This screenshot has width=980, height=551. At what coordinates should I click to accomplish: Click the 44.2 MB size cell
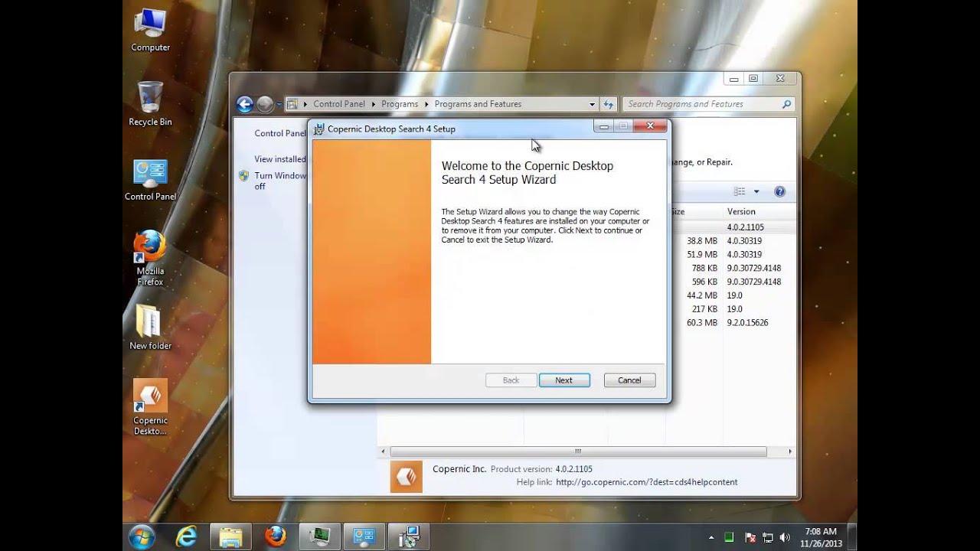[702, 295]
